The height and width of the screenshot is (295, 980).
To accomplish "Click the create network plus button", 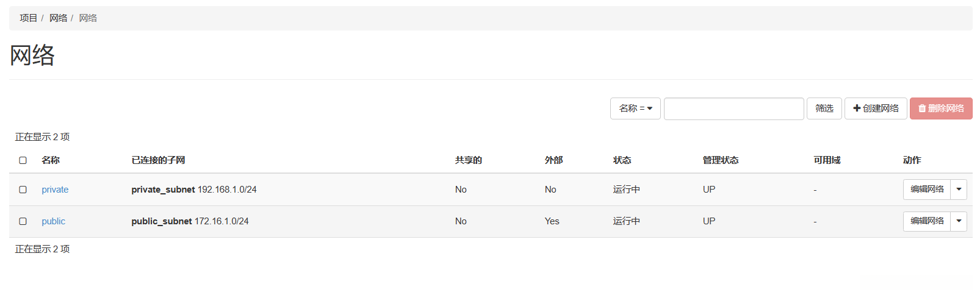I will 876,108.
